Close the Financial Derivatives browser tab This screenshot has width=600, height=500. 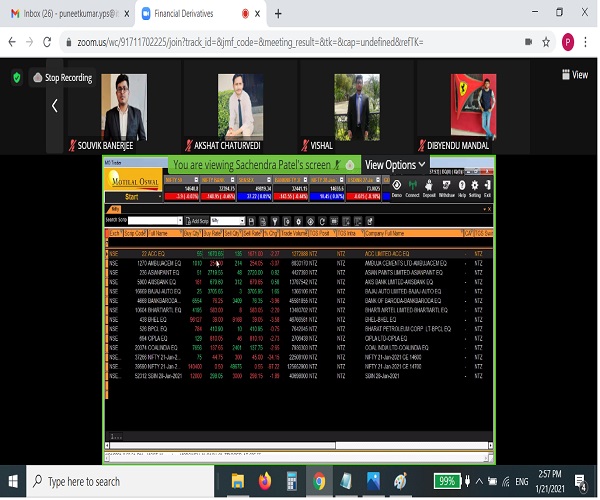[258, 14]
